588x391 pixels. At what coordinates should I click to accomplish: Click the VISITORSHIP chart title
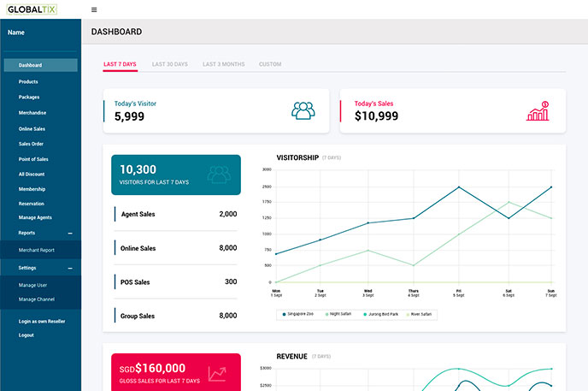click(297, 157)
